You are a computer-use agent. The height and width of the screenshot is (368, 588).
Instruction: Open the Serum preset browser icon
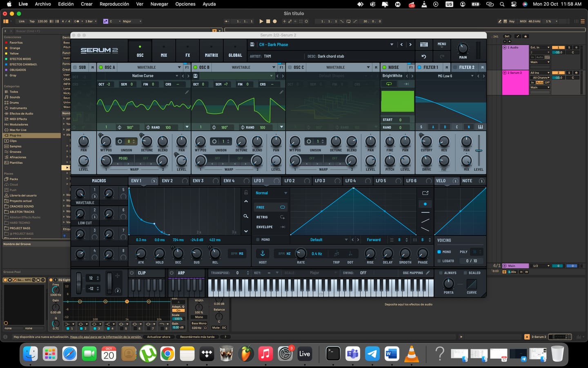(x=424, y=45)
